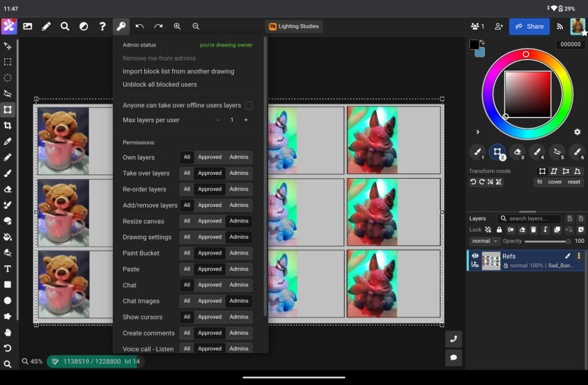
Task: Click the pencil edit icon in top toolbar
Action: (x=46, y=26)
